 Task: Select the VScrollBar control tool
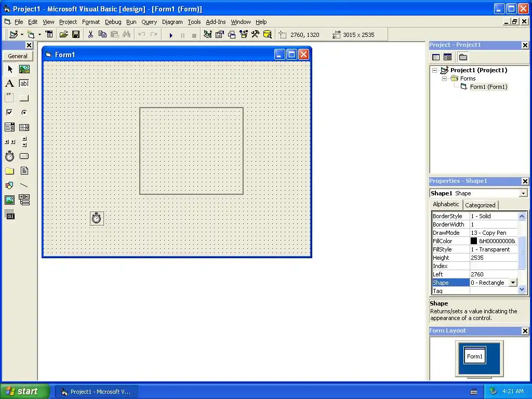point(24,142)
